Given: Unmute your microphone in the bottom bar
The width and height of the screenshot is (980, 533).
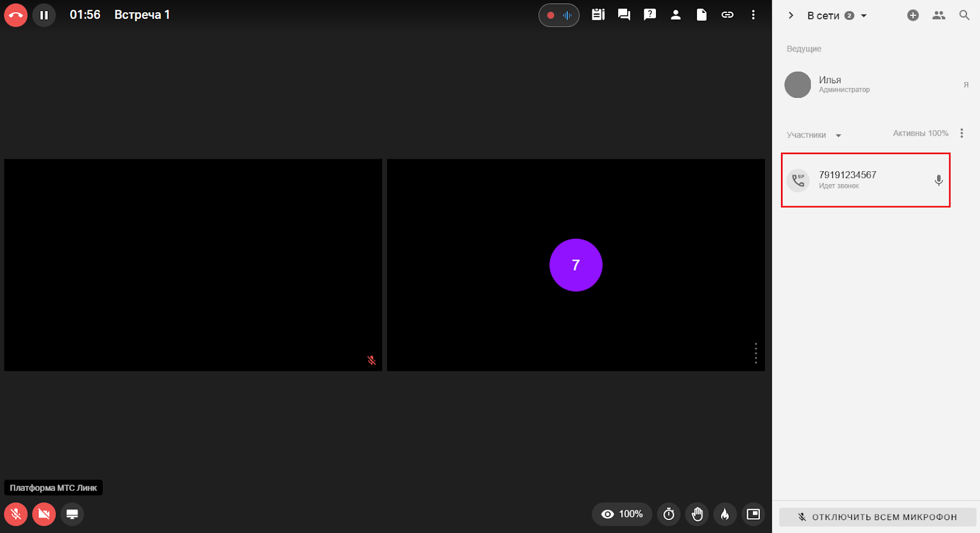Looking at the screenshot, I should click(16, 514).
